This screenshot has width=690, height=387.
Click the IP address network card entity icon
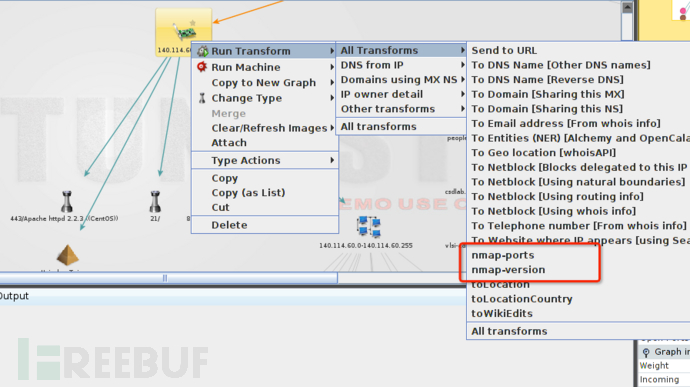[184, 32]
